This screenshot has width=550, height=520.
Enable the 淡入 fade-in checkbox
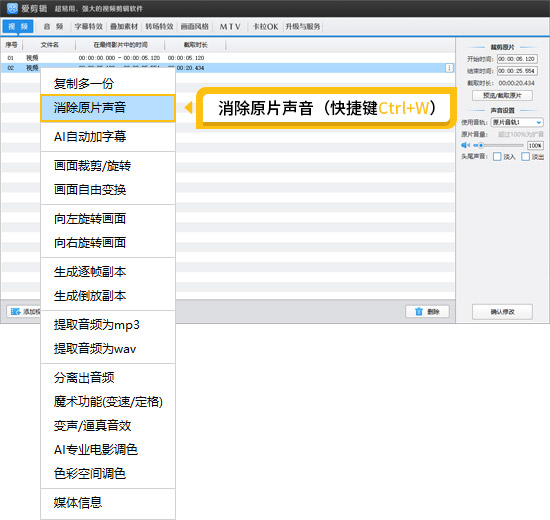(x=497, y=156)
